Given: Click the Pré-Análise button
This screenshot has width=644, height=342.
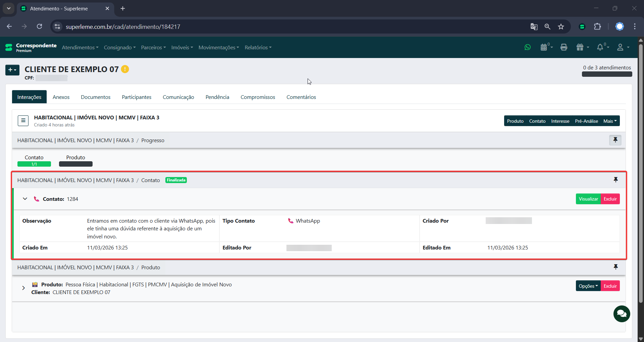Looking at the screenshot, I should click(586, 121).
